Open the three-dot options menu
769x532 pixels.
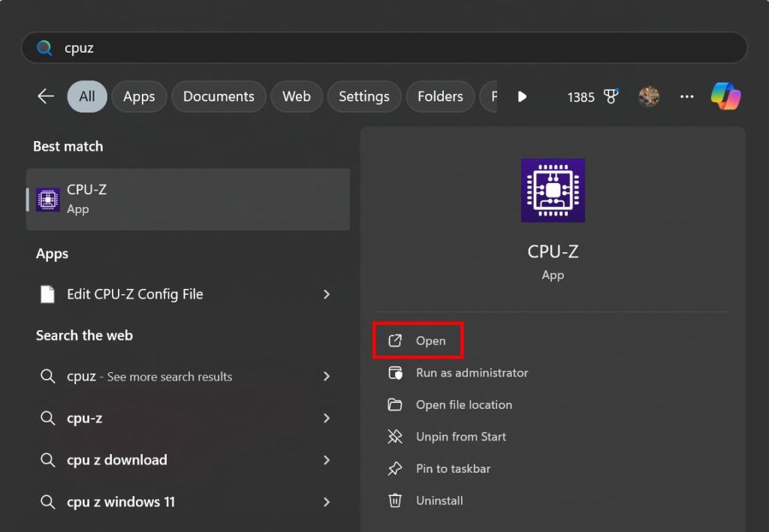coord(686,97)
